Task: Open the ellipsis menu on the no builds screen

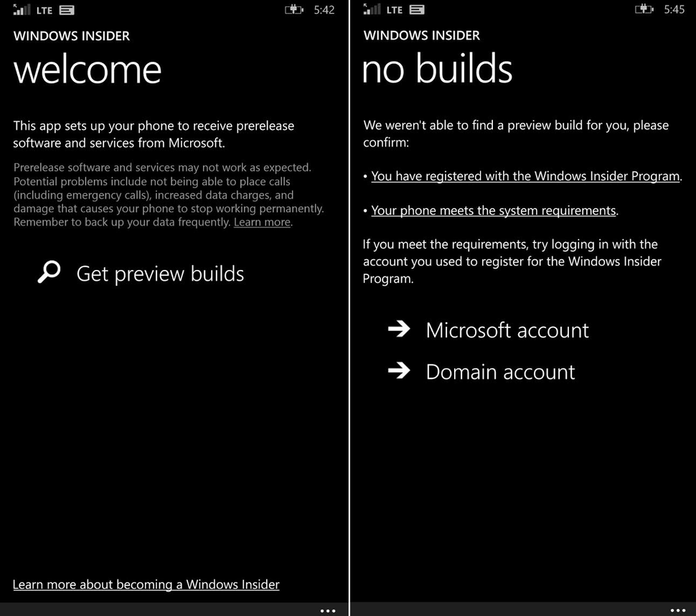Action: (x=679, y=610)
